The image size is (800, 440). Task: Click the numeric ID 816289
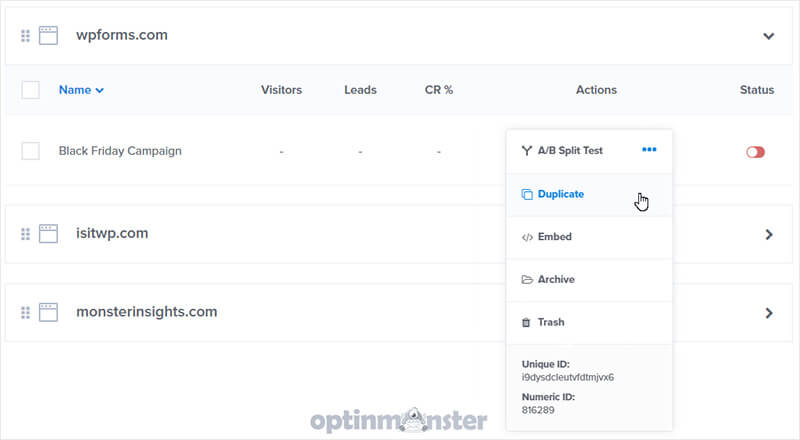pyautogui.click(x=538, y=410)
